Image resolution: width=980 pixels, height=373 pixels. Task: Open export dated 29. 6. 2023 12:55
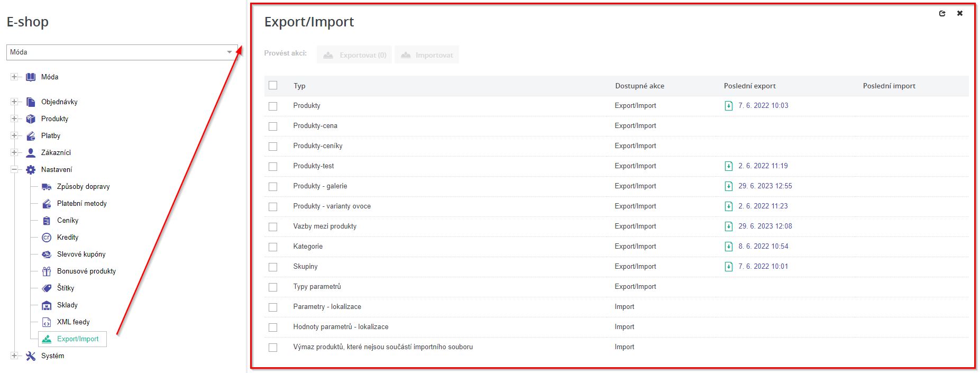coord(765,186)
